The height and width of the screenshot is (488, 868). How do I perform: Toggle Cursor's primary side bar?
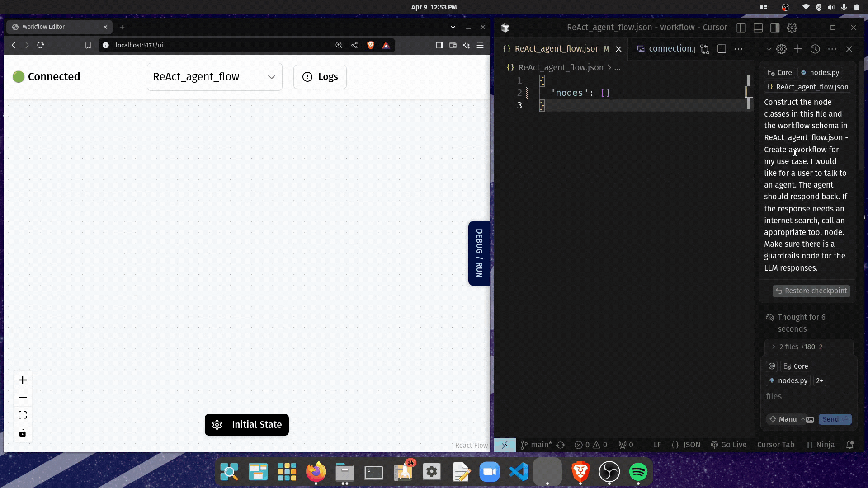741,28
